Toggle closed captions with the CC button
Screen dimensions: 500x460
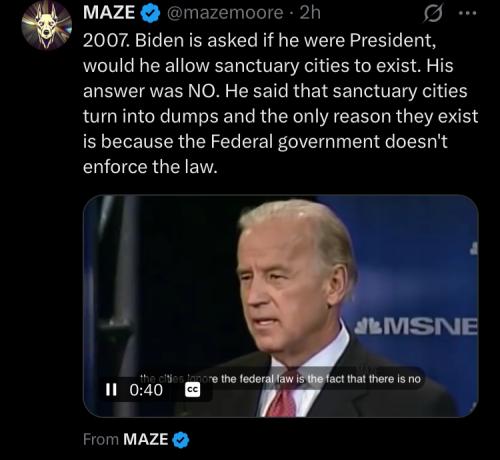(193, 389)
